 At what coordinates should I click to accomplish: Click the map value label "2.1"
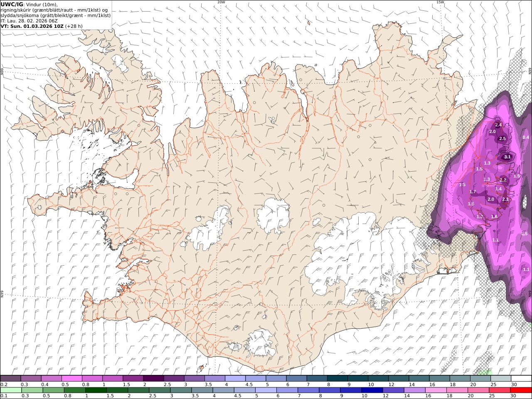click(x=505, y=199)
